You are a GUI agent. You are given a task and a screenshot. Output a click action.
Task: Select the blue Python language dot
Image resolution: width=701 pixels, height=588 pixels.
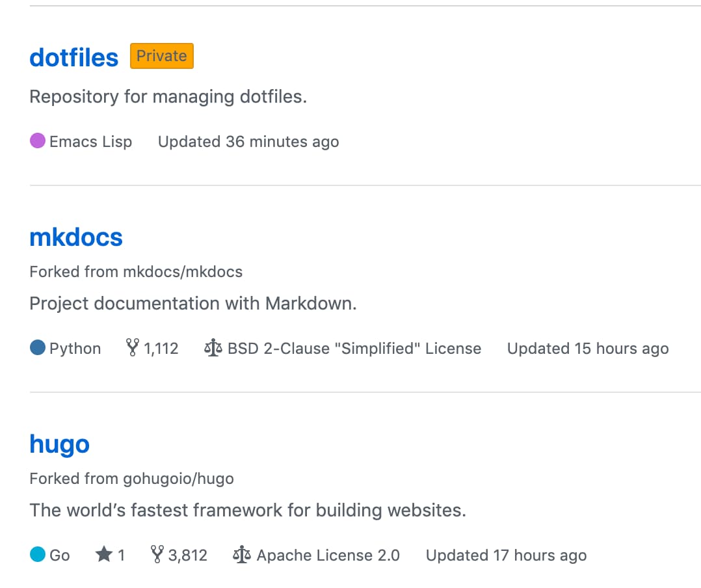click(x=37, y=347)
